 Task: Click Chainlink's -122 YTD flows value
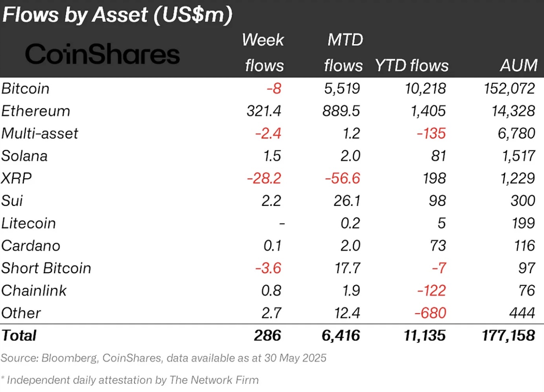(x=431, y=291)
